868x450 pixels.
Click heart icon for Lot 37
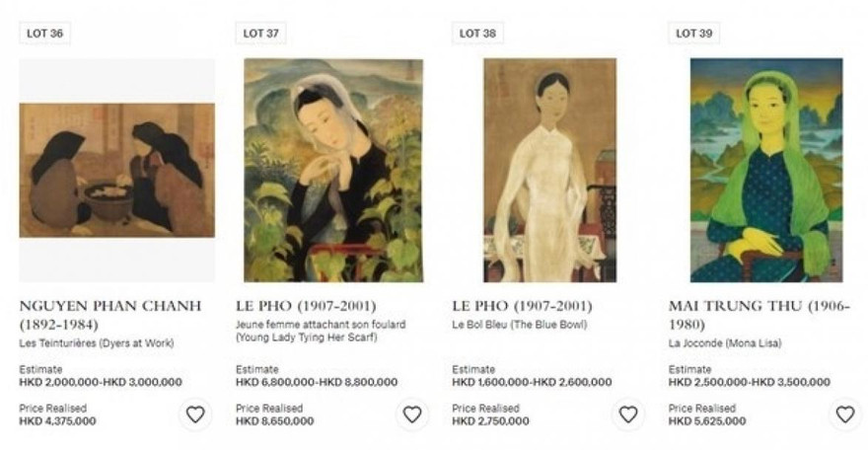[x=411, y=414]
